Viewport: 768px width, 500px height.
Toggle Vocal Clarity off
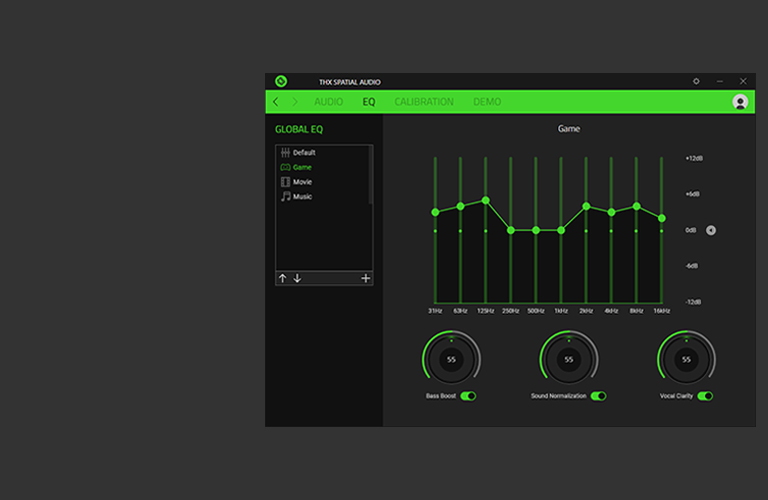[705, 396]
